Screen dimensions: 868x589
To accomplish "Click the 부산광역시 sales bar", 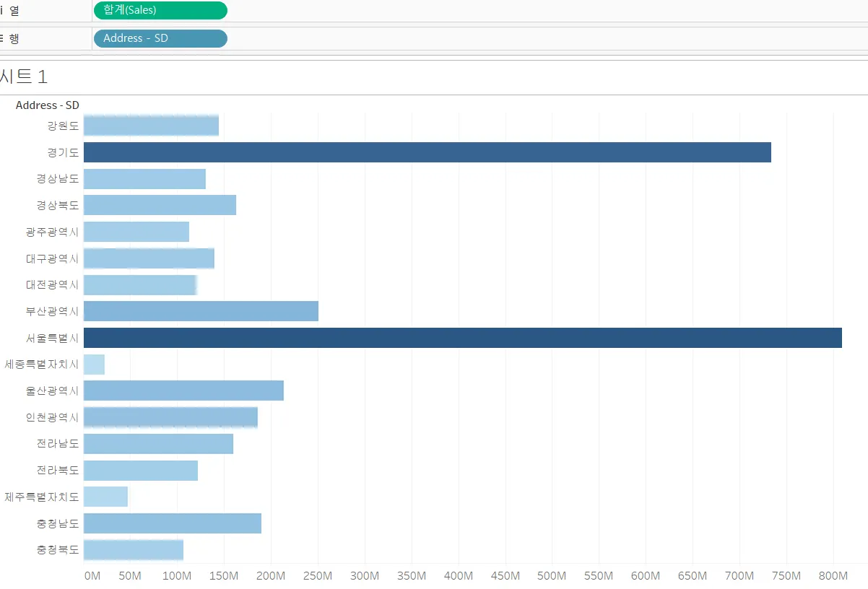I will pyautogui.click(x=201, y=311).
